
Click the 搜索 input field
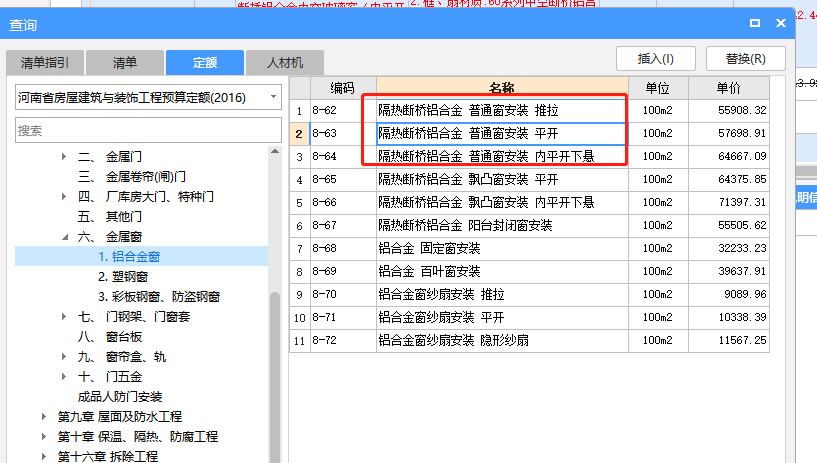pyautogui.click(x=148, y=130)
